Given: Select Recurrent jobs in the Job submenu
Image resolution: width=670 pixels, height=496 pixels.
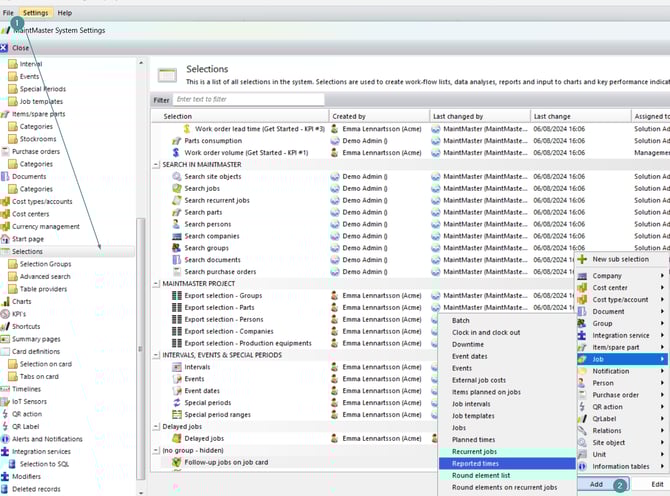Looking at the screenshot, I should pyautogui.click(x=476, y=452).
